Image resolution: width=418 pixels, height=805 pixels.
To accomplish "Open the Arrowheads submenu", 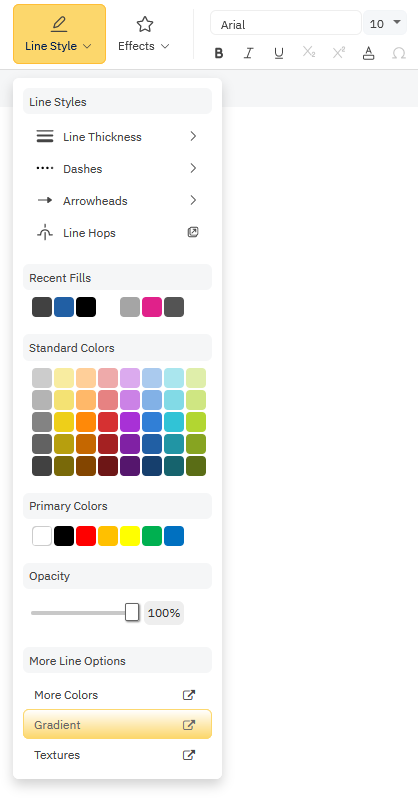I will (117, 201).
